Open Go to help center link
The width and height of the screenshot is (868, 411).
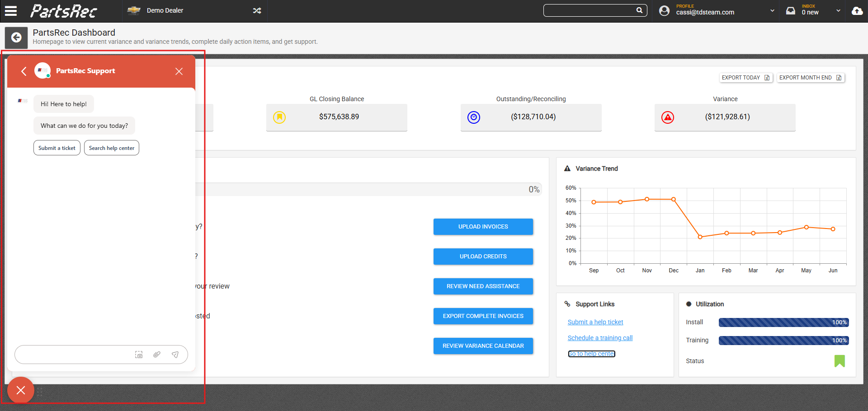(592, 354)
